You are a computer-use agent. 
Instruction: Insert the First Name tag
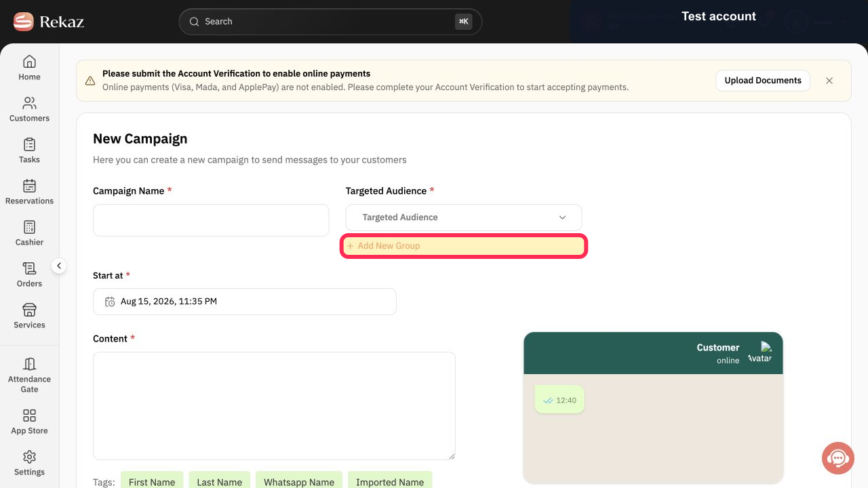[x=152, y=481]
